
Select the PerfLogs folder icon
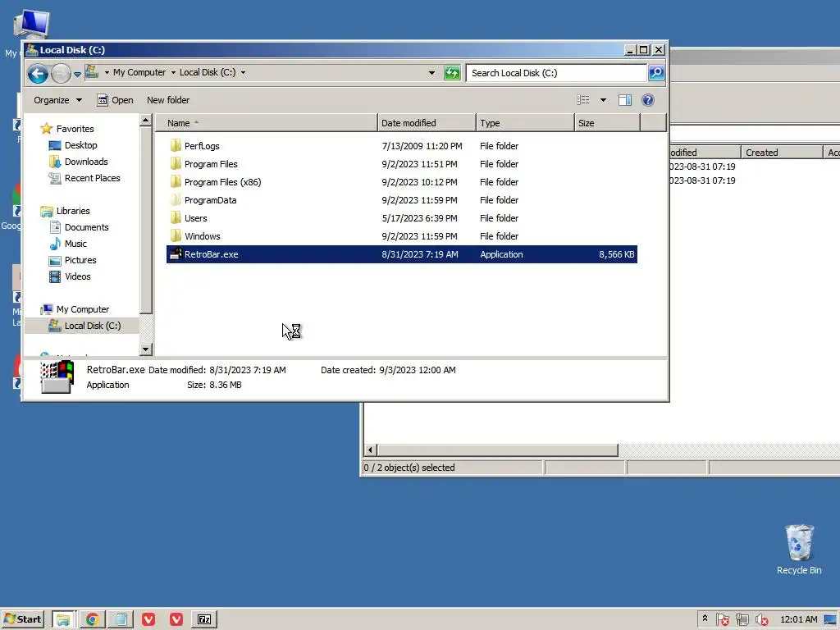pyautogui.click(x=176, y=146)
